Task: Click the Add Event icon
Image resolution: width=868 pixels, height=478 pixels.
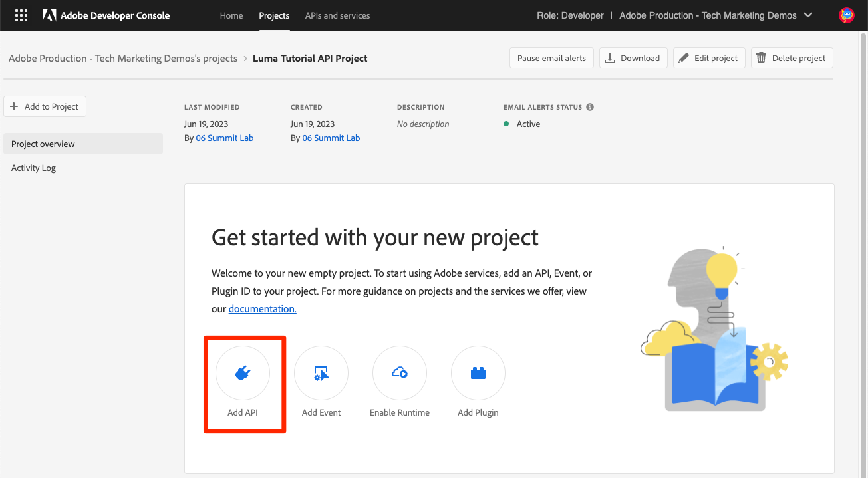Action: click(321, 373)
